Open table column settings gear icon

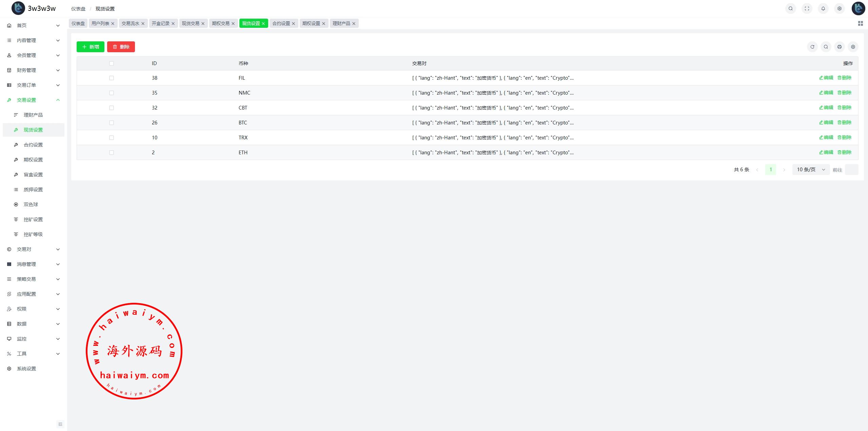point(853,47)
